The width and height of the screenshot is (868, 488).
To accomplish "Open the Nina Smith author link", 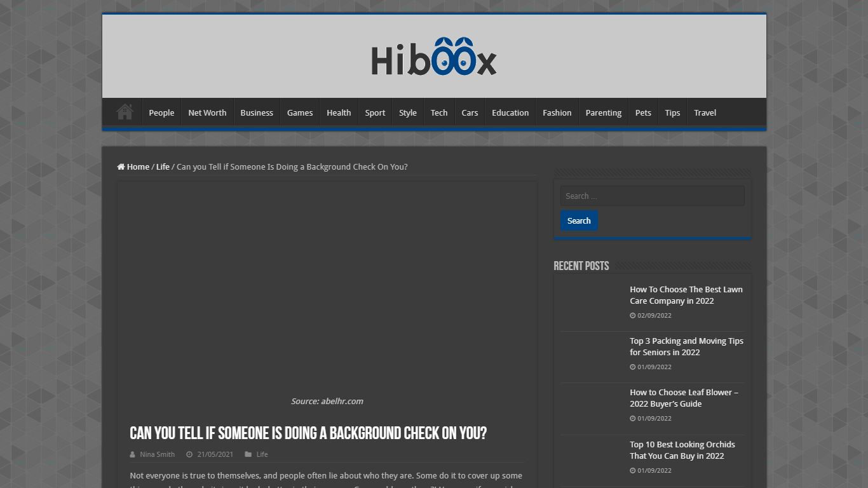I will click(x=157, y=454).
